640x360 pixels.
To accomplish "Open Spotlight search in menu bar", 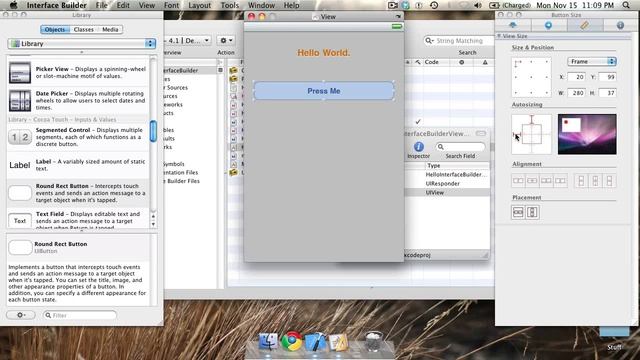I will coord(626,5).
